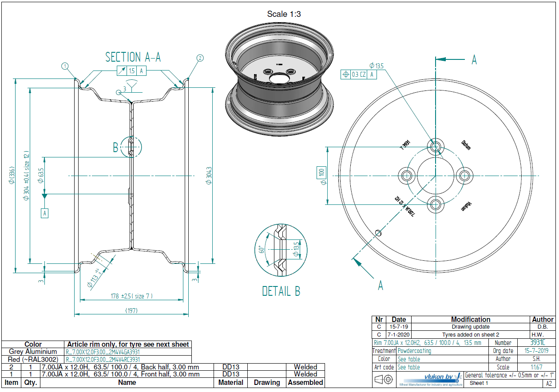Image resolution: width=559 pixels, height=392 pixels.
Task: Select the 178 ±2.5 width dimension
Action: [x=132, y=296]
